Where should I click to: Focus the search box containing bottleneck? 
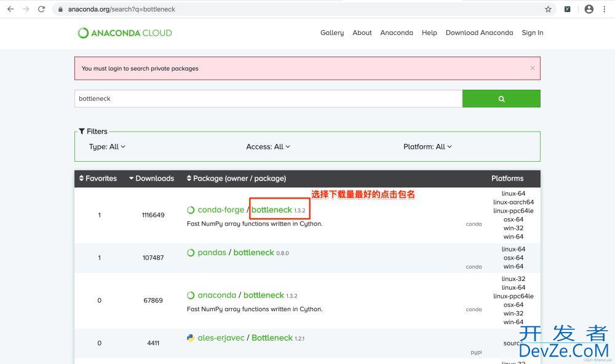[x=268, y=98]
